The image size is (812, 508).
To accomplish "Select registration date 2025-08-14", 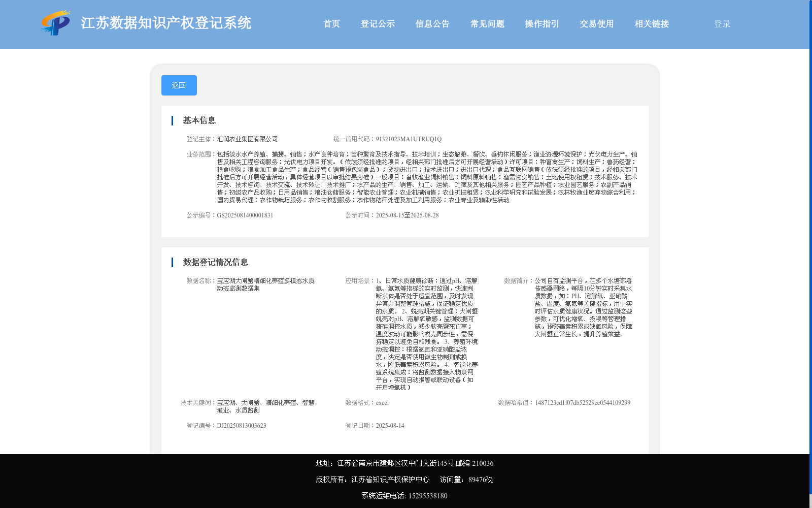I will click(x=390, y=426).
